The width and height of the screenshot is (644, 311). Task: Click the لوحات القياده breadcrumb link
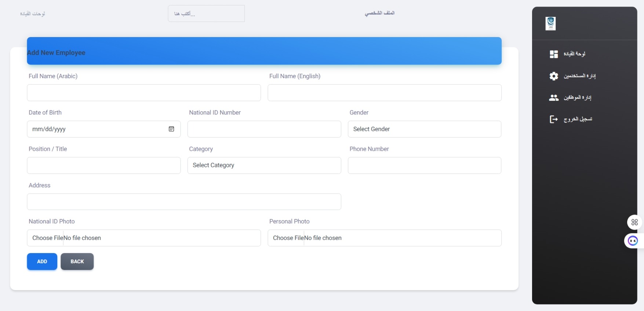coord(33,14)
